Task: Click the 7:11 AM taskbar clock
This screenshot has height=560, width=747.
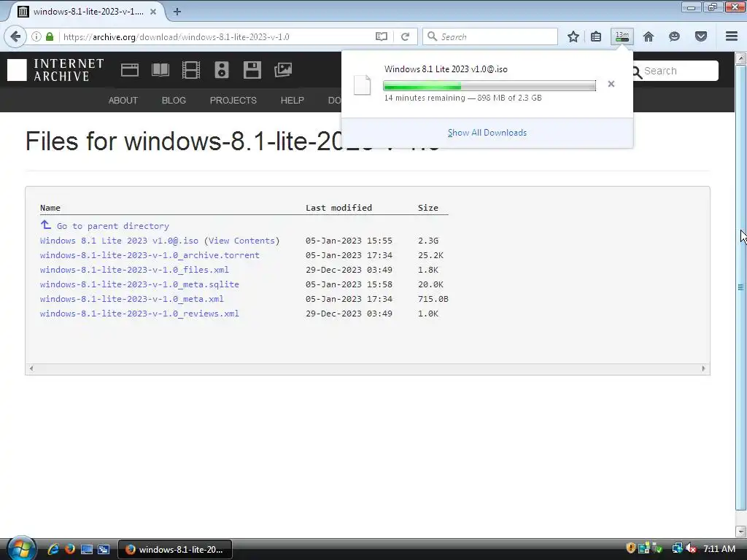Action: click(719, 548)
